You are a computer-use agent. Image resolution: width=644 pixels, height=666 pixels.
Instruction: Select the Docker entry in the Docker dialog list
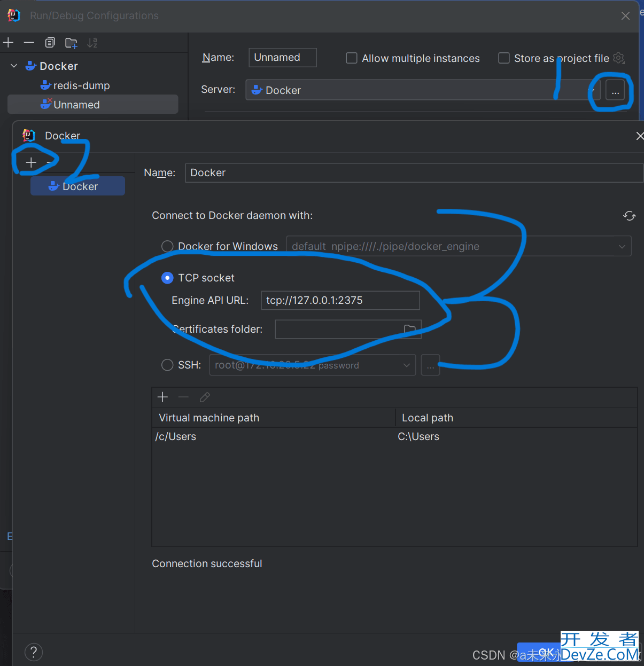tap(77, 186)
